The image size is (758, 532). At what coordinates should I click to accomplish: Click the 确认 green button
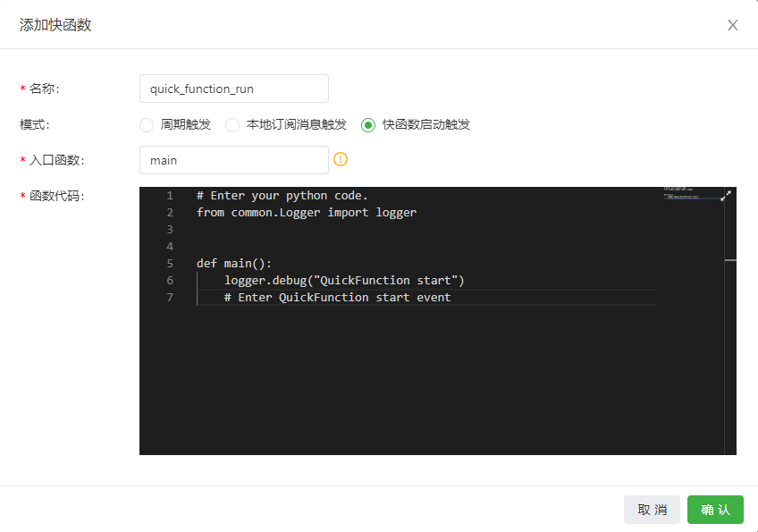[715, 510]
